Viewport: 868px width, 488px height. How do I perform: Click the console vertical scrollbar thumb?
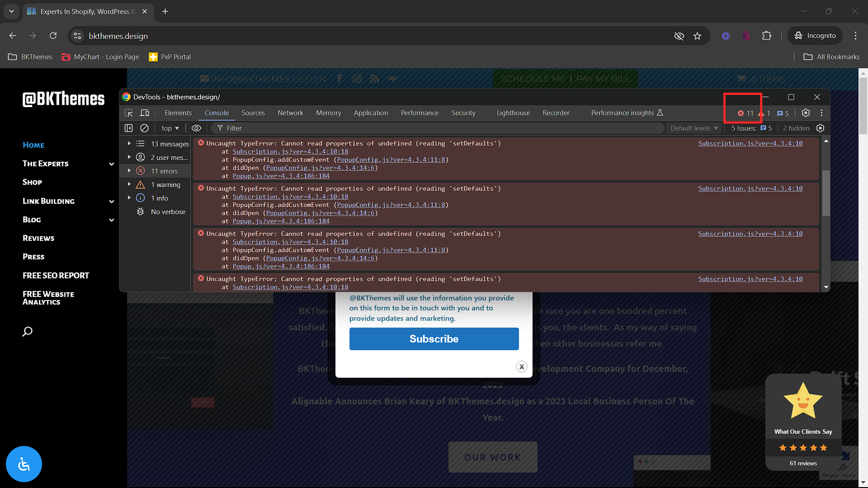pyautogui.click(x=826, y=193)
